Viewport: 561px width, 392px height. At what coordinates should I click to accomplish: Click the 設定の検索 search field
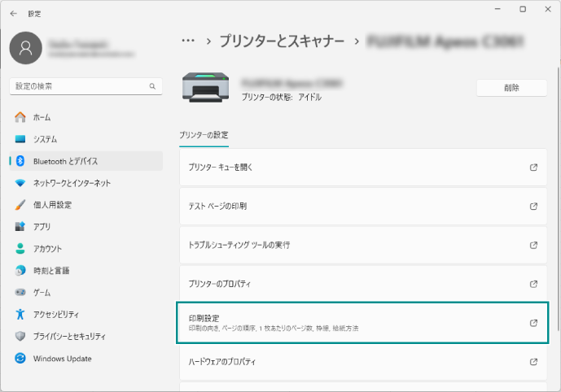(80, 85)
